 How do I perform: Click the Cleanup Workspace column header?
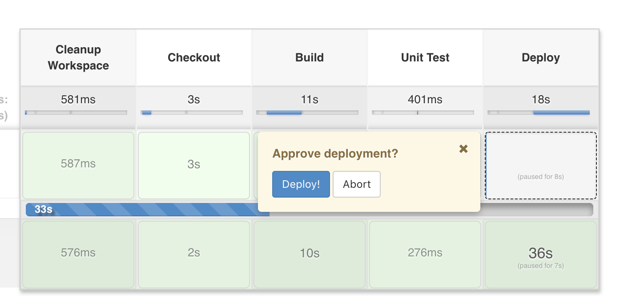click(x=78, y=57)
